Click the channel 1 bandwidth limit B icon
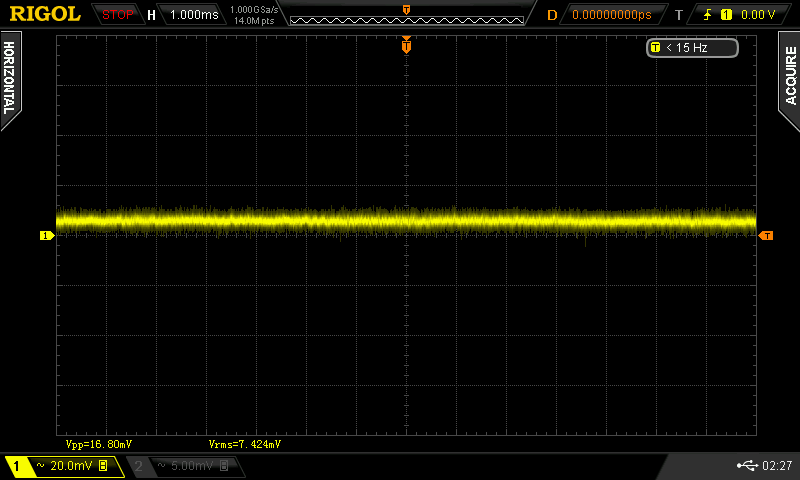 click(103, 465)
